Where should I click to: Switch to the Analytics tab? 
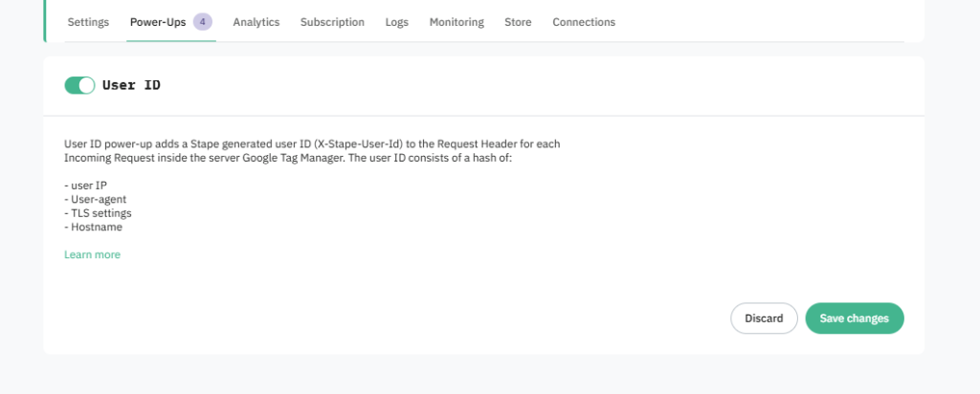(x=256, y=22)
